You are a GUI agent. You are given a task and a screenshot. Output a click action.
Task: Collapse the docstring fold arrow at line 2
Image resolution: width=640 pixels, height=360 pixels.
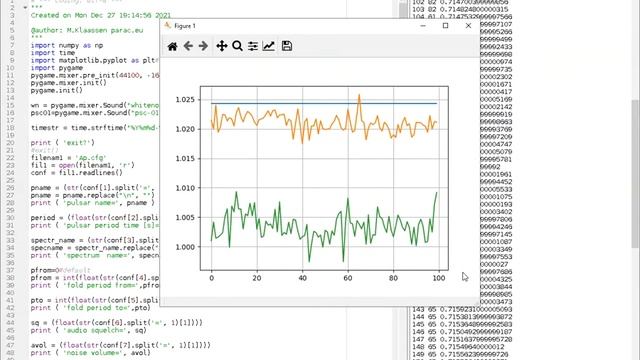pos(25,8)
